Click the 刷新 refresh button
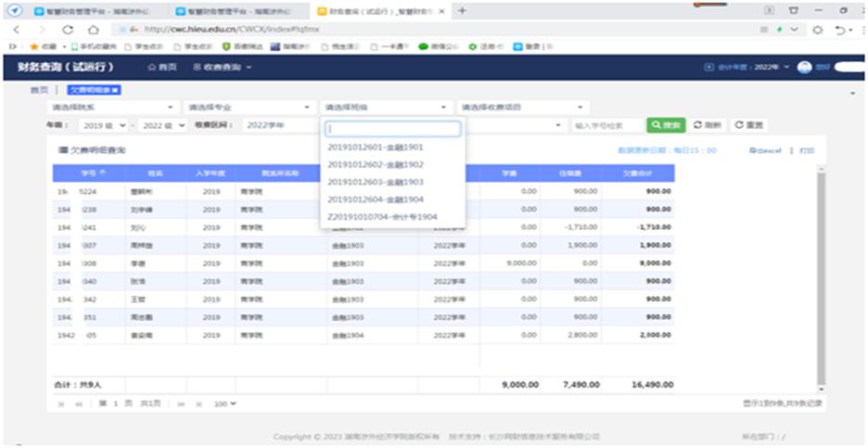 [708, 126]
